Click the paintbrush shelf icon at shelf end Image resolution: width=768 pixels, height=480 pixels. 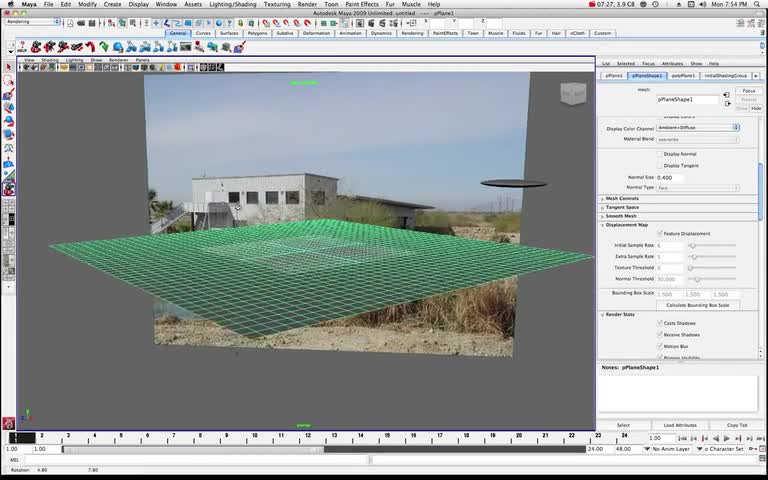tap(240, 47)
